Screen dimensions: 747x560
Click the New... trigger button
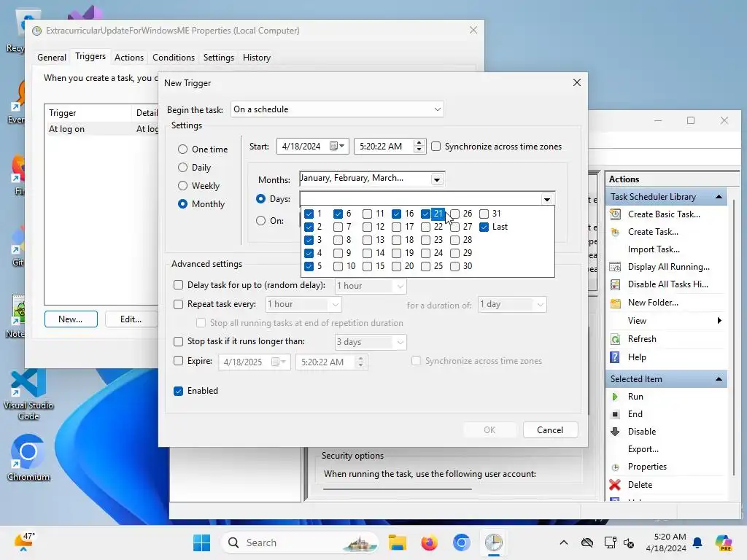coord(71,319)
